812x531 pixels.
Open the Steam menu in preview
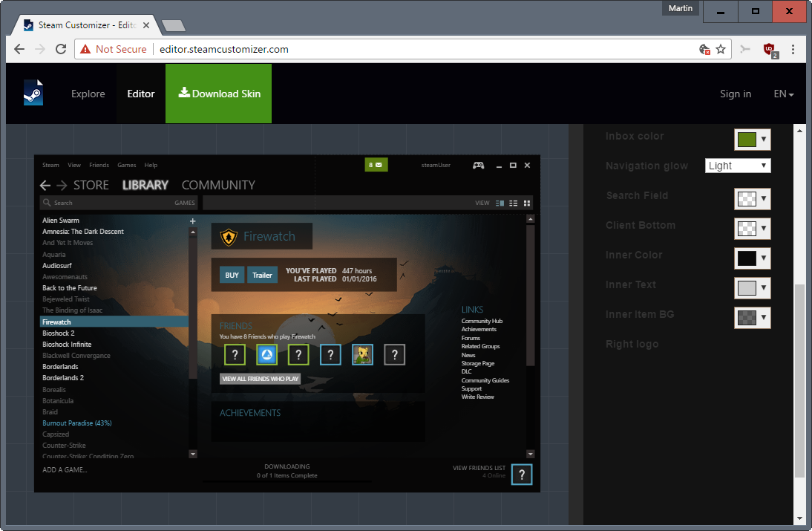[x=50, y=166]
